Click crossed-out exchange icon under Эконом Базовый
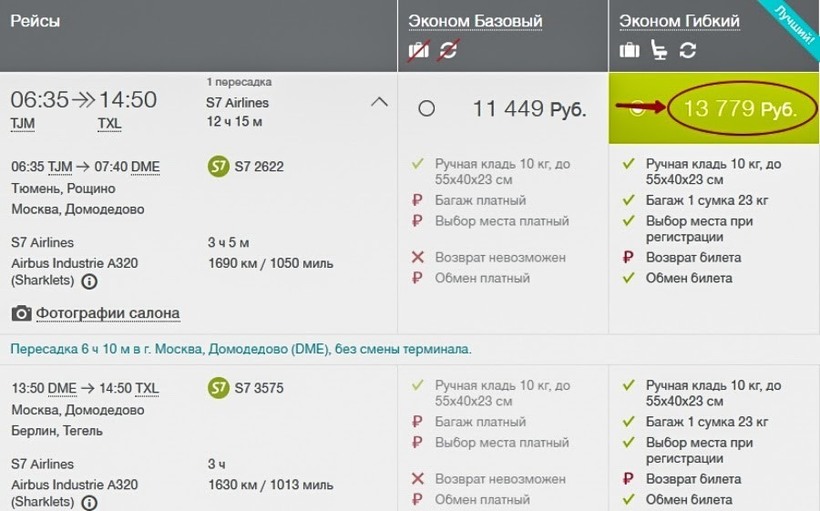This screenshot has width=820, height=511. click(447, 50)
